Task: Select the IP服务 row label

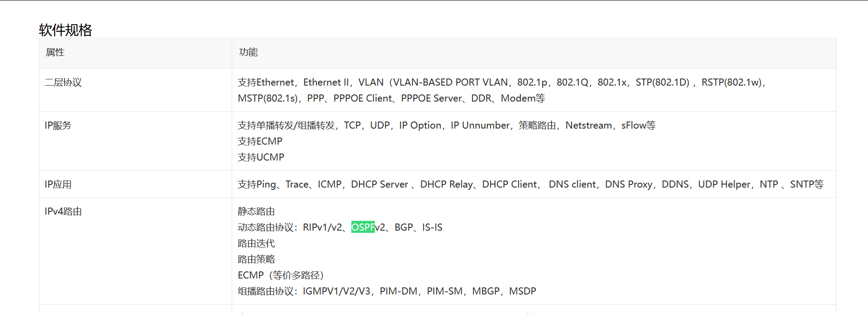Action: [58, 126]
